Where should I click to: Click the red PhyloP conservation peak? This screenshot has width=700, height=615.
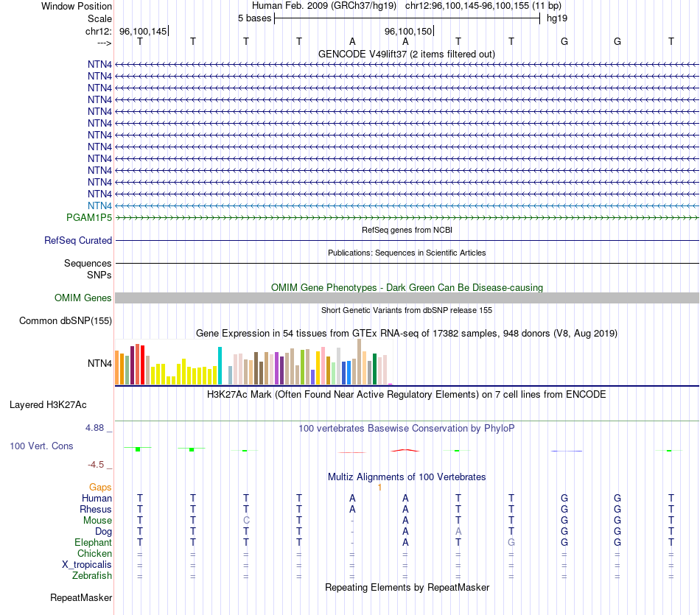coord(405,450)
